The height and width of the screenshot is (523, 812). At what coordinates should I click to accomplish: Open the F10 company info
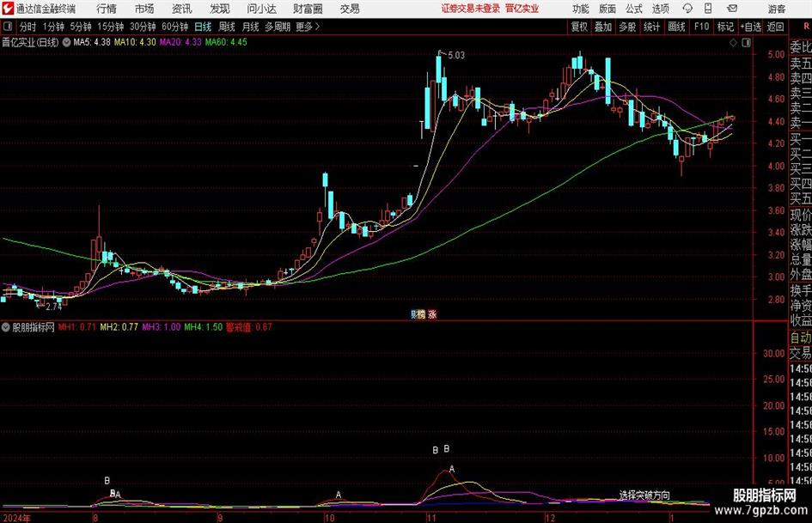pyautogui.click(x=701, y=27)
